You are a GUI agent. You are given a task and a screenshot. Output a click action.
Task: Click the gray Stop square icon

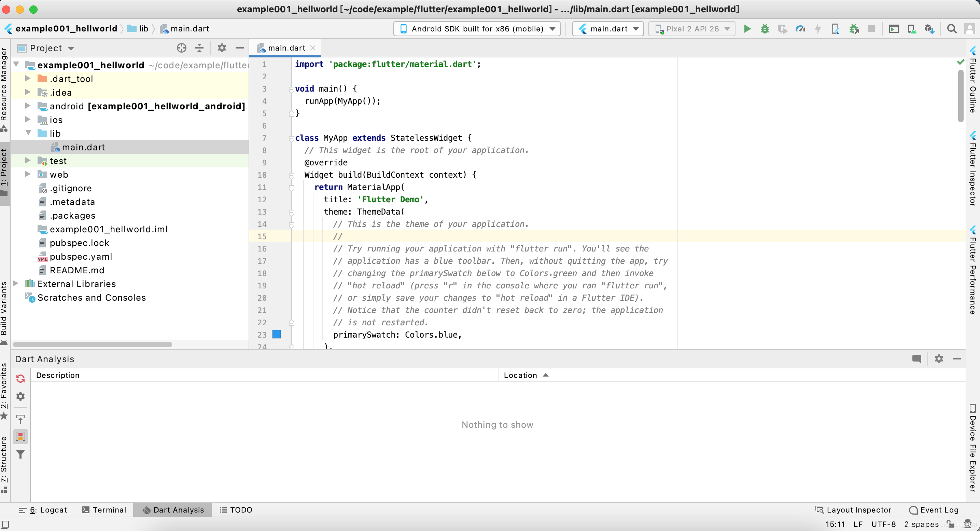click(x=871, y=29)
